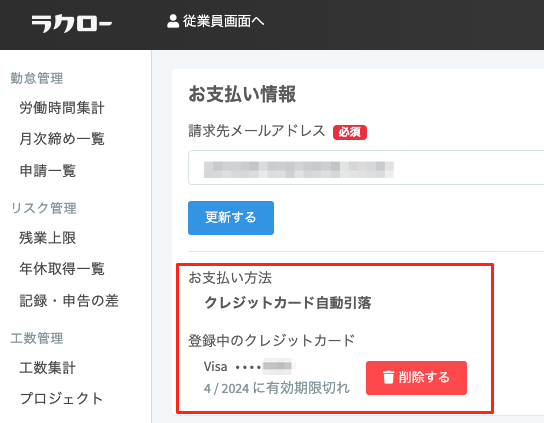This screenshot has width=544, height=423.
Task: Click the リスク管理 section heading
Action: click(x=43, y=208)
